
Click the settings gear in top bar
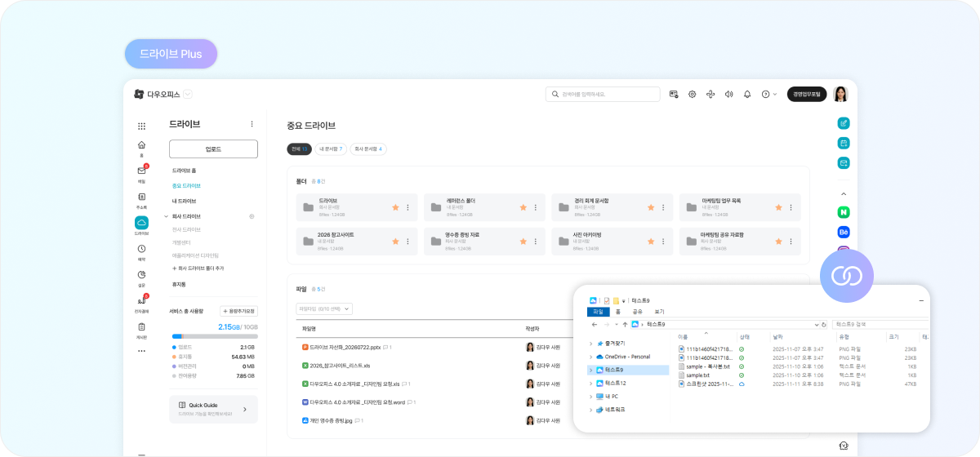point(692,95)
